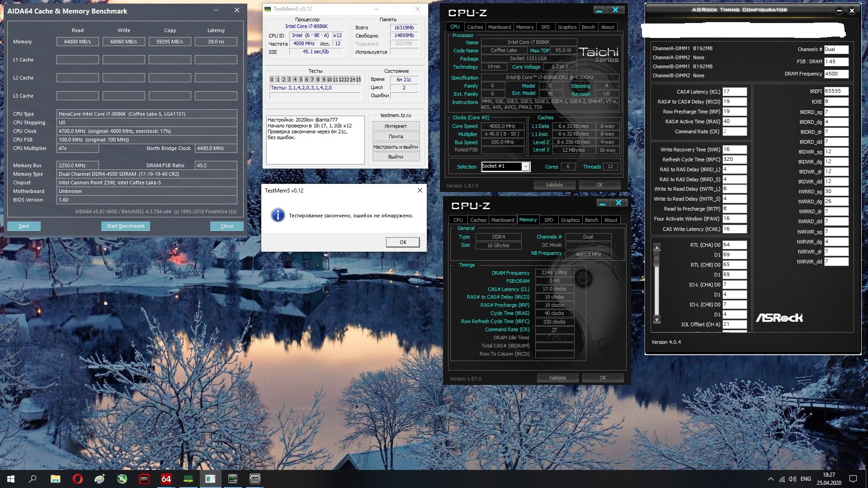Open the Windows Start menu
The width and height of the screenshot is (868, 488).
11,479
